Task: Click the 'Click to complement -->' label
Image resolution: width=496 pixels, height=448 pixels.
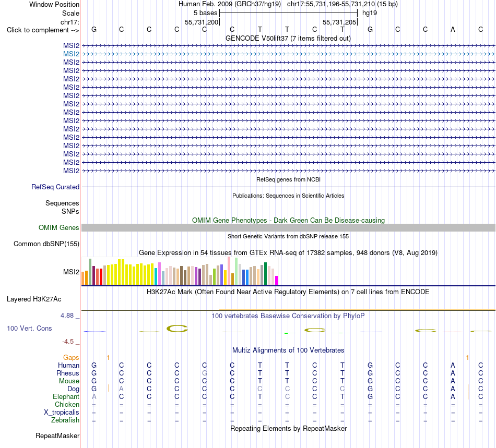Action: pyautogui.click(x=43, y=30)
